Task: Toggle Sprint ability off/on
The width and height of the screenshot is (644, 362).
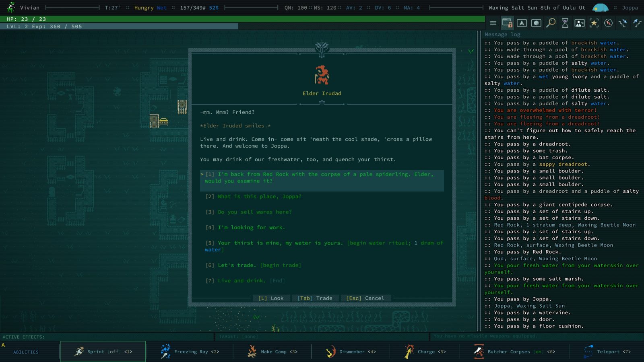Action: [103, 352]
